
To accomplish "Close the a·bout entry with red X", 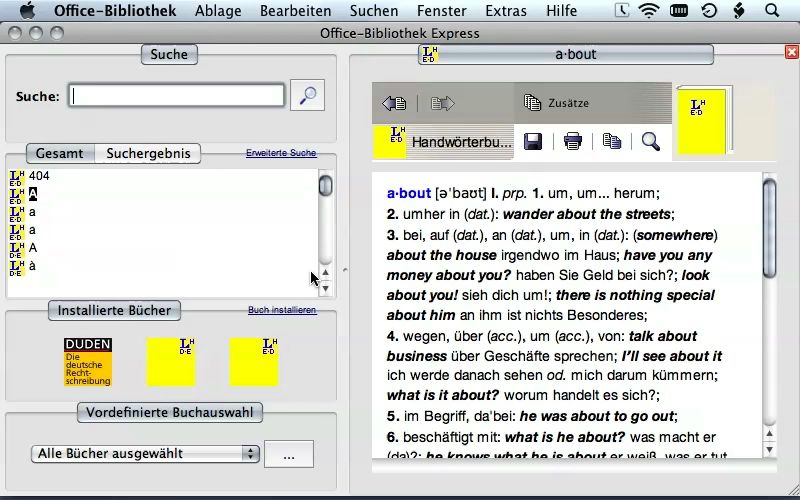I will (x=791, y=52).
